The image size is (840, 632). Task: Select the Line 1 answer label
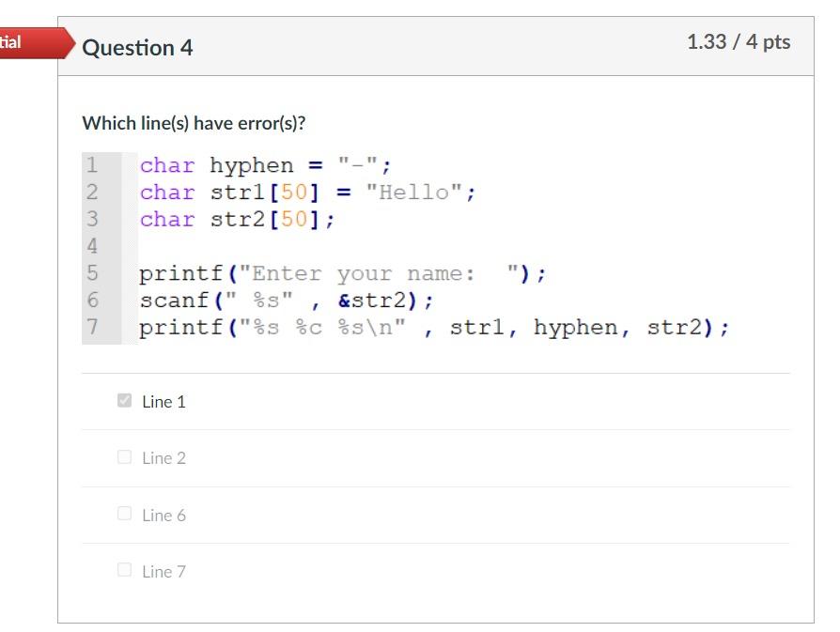pos(162,401)
